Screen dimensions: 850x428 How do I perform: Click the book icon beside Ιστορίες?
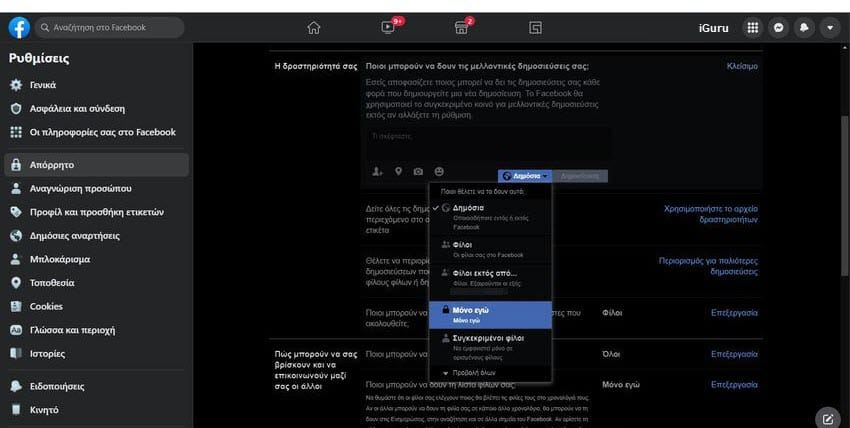tap(16, 354)
